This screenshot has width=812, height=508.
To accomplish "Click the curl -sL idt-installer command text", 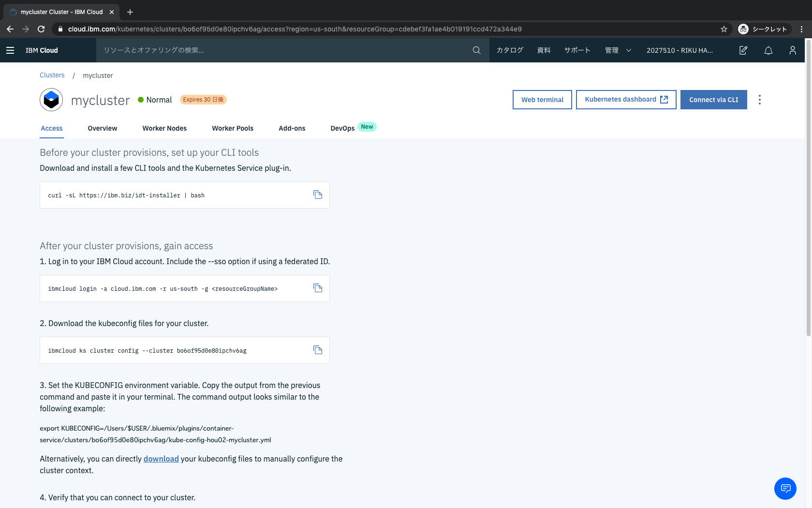I will pyautogui.click(x=126, y=195).
